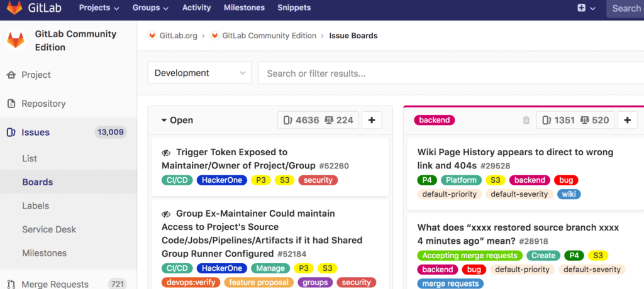Open Milestones under Issues in sidebar
Screen dimensions: 644x289
pyautogui.click(x=45, y=253)
